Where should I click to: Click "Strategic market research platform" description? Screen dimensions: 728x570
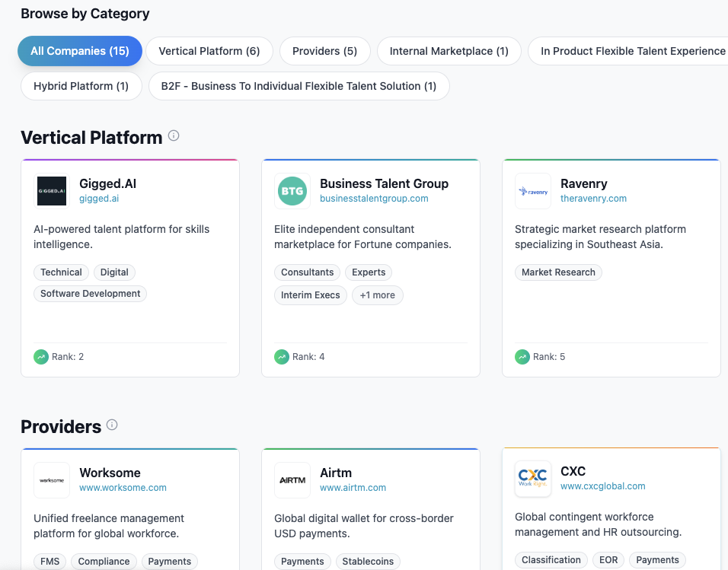click(600, 237)
